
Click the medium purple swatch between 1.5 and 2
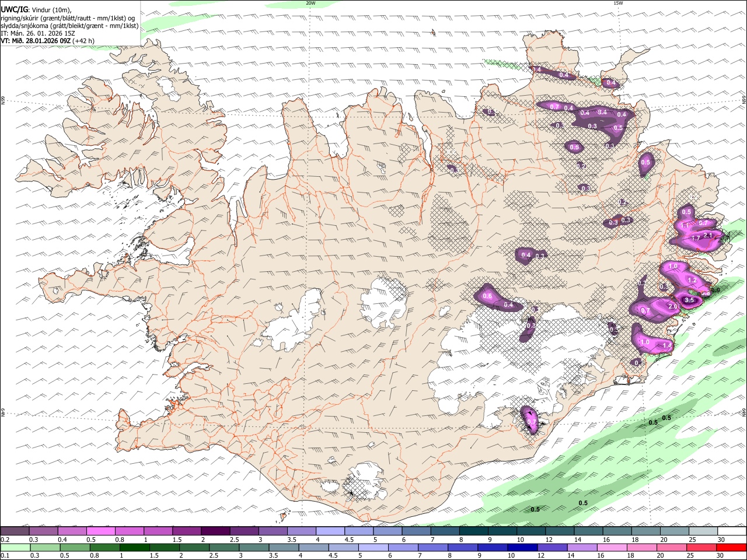187,531
